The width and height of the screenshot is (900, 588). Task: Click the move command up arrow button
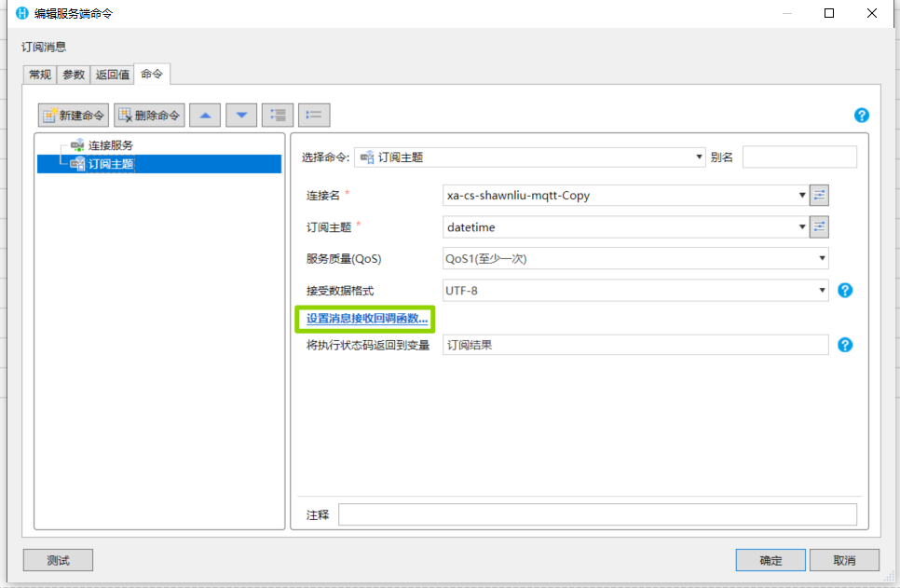point(205,116)
